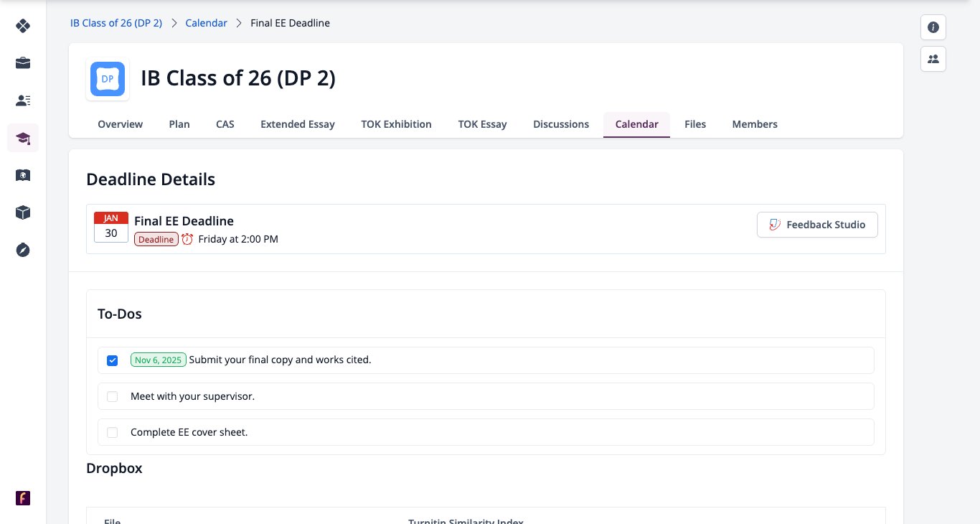This screenshot has height=524, width=980.
Task: Open Feedback Studio
Action: pyautogui.click(x=817, y=225)
